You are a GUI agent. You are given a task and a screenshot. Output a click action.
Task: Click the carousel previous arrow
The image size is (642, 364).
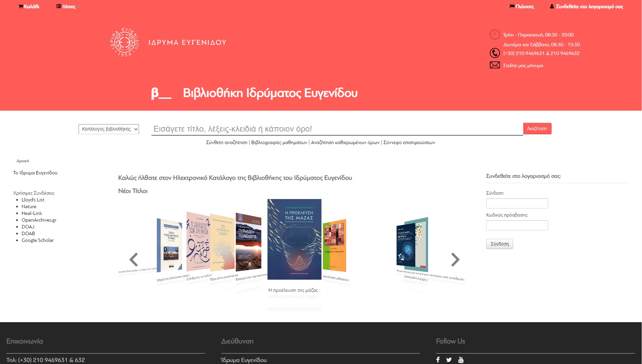click(134, 259)
